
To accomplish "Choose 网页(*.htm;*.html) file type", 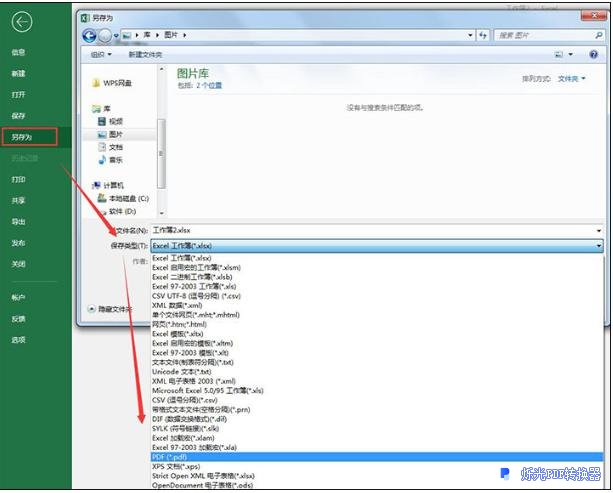I will (377, 324).
